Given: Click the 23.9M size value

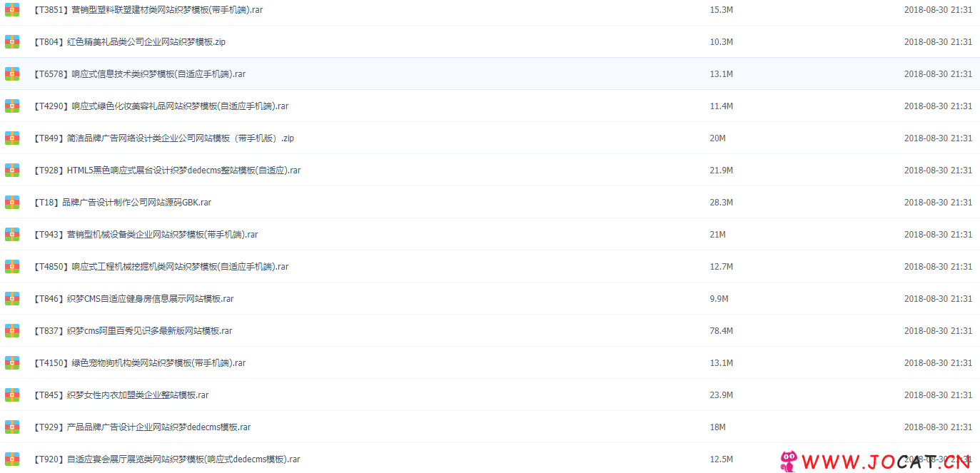Looking at the screenshot, I should (x=722, y=395).
